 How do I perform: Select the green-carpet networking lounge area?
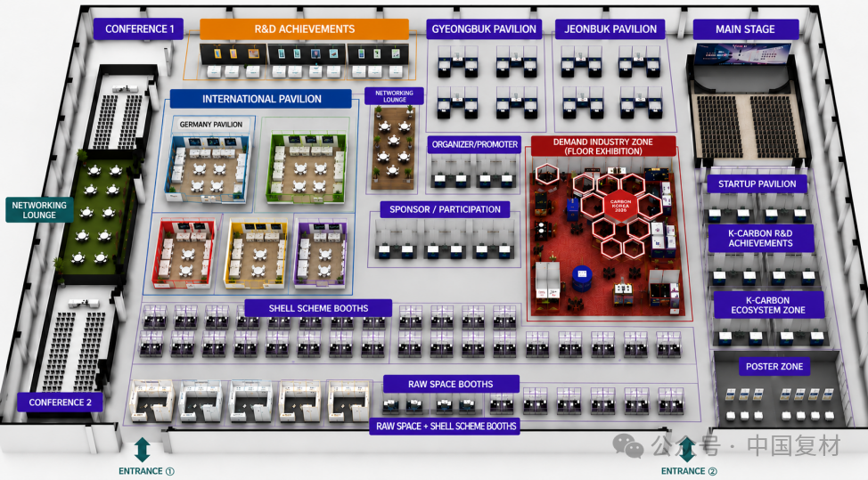(98, 217)
